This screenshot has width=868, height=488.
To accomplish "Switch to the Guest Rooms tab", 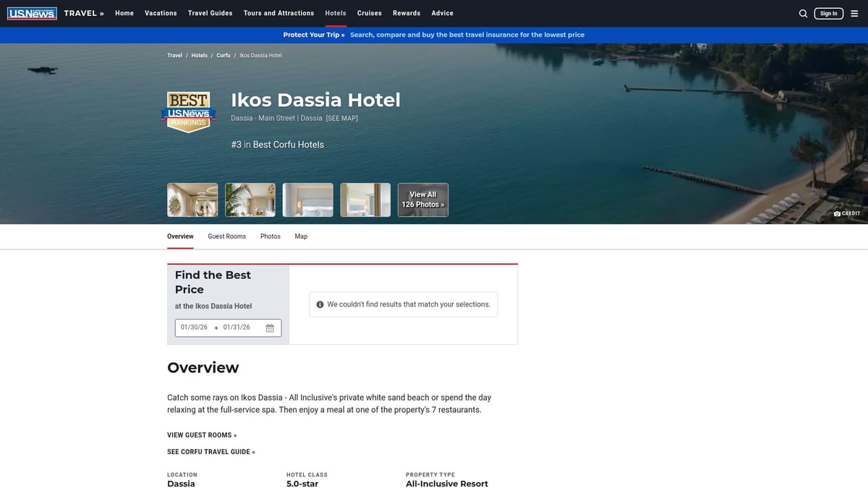I will pos(226,236).
